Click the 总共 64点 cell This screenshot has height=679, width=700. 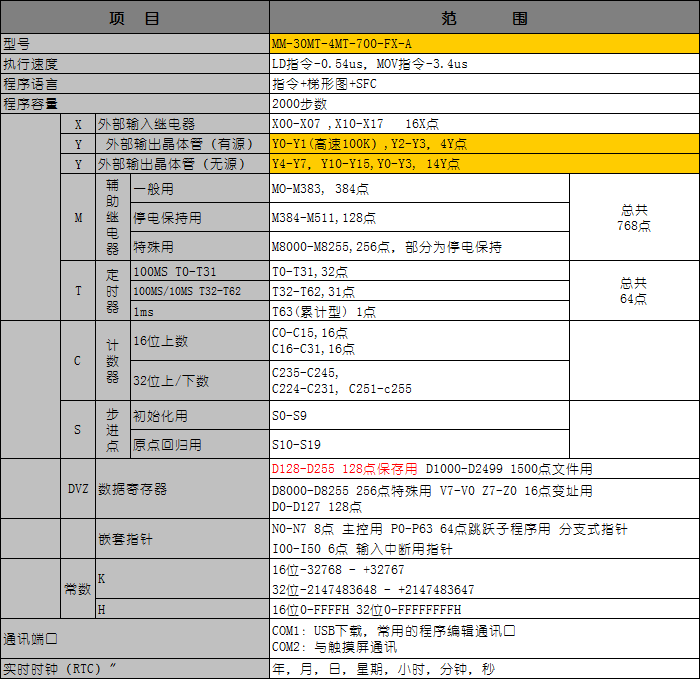click(x=634, y=291)
